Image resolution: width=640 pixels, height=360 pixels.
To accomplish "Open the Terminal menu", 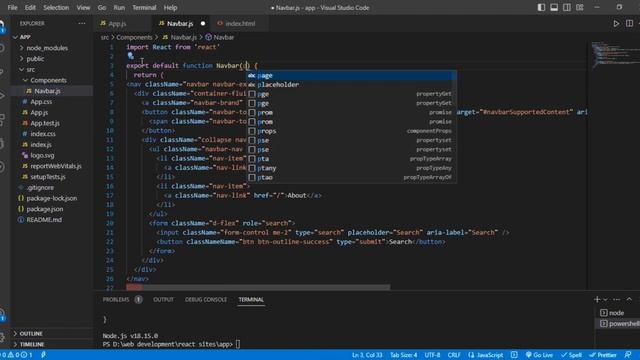I will (144, 7).
